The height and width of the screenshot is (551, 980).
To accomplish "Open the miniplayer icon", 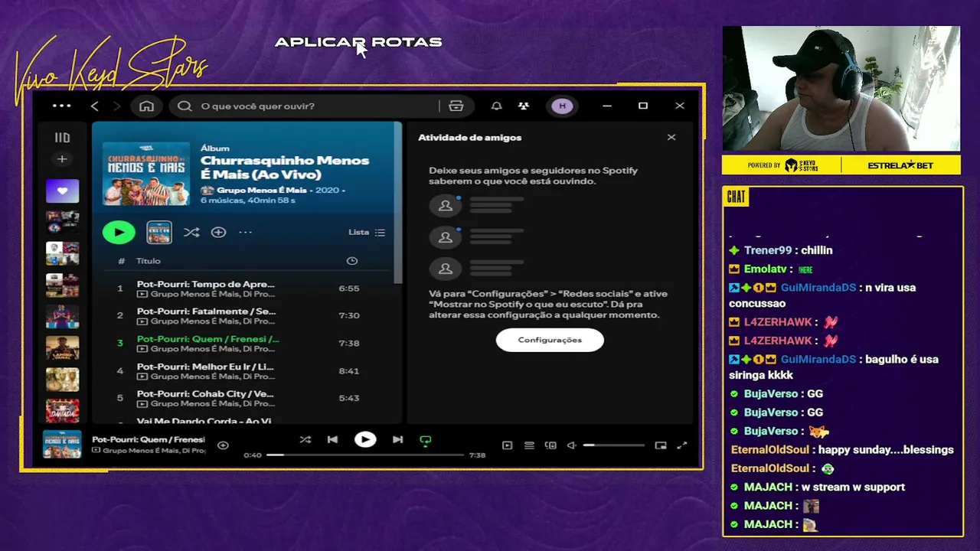I will [661, 445].
